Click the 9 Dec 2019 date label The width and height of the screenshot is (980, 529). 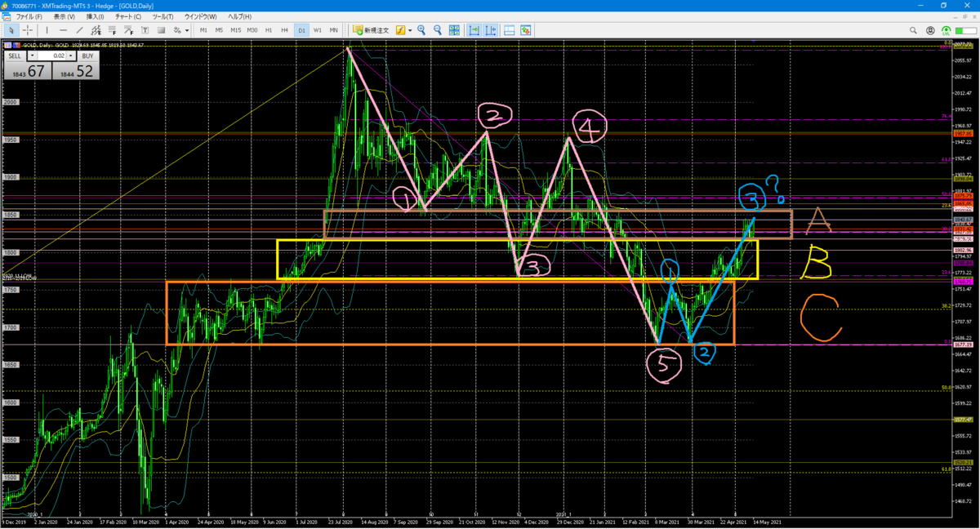click(15, 521)
